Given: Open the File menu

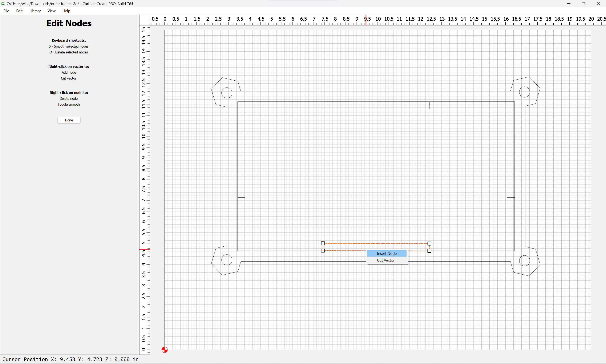Looking at the screenshot, I should [x=6, y=11].
